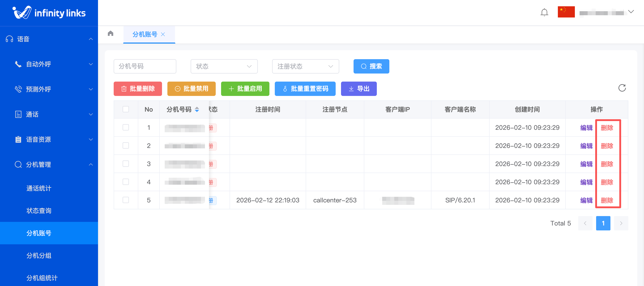This screenshot has width=644, height=286.
Task: Go to home via house icon
Action: pos(111,34)
